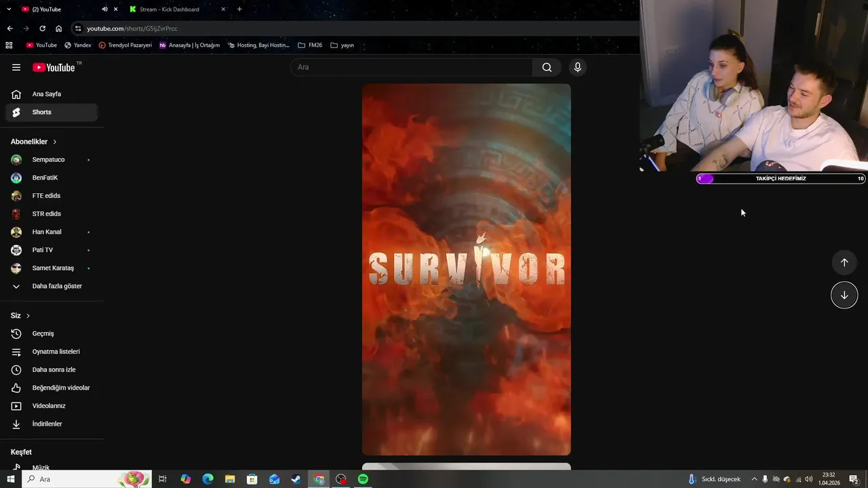Show hidden system tray icons

coord(754,479)
